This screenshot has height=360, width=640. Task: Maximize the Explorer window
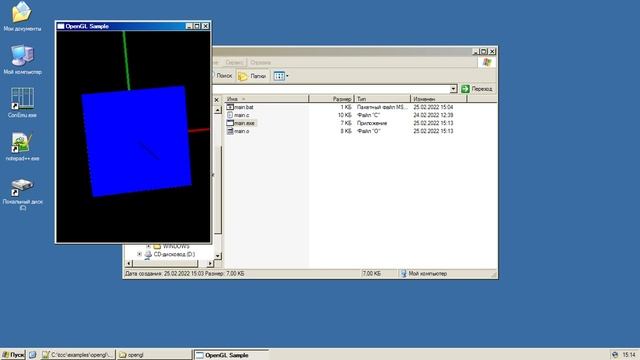tap(484, 51)
